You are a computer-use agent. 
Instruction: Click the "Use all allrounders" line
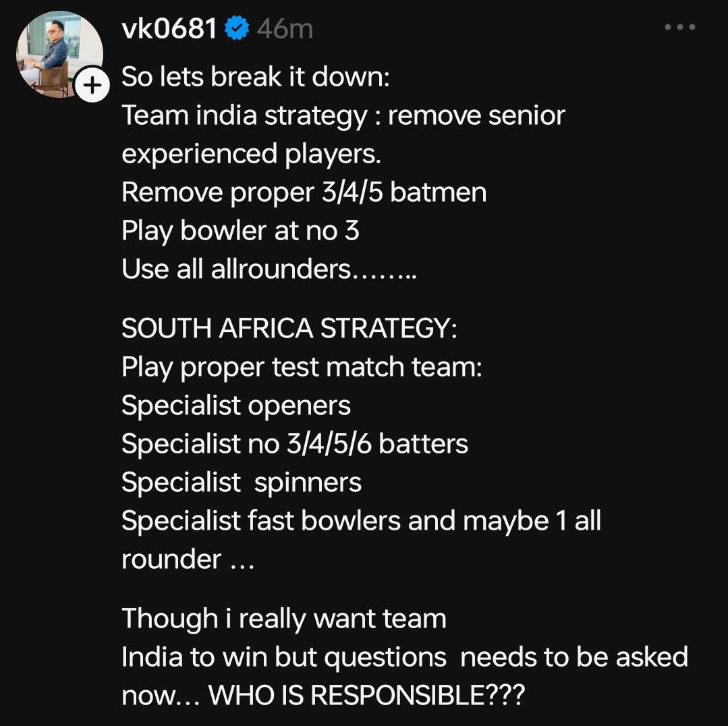tap(269, 269)
